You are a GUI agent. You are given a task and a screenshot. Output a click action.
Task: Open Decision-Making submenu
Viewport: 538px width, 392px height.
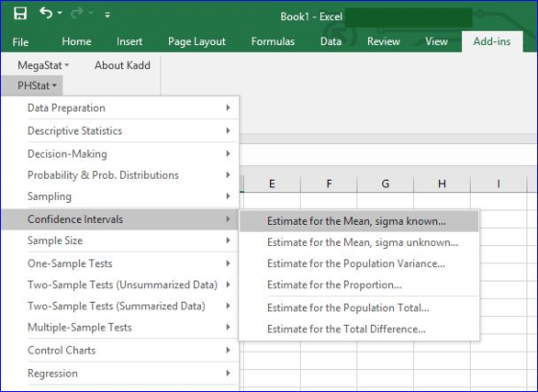tap(120, 154)
